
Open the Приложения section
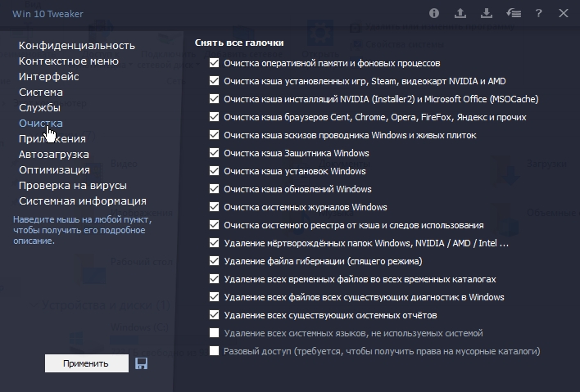(52, 138)
